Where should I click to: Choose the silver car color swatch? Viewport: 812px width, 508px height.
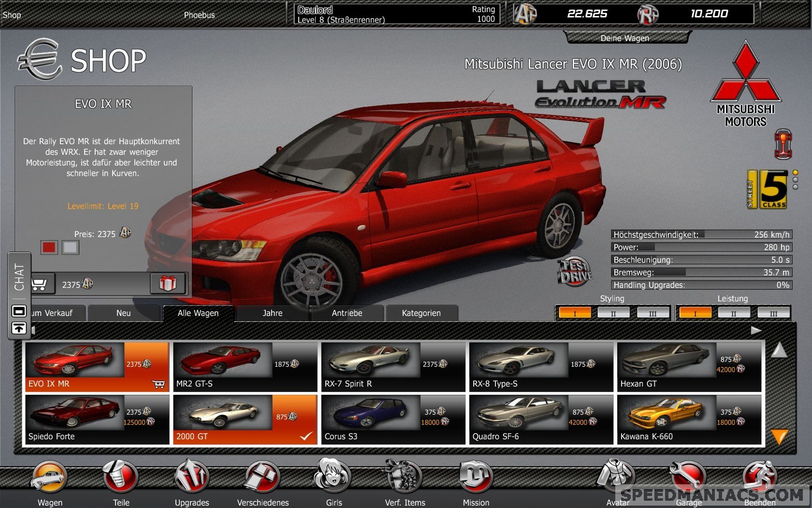(x=70, y=247)
